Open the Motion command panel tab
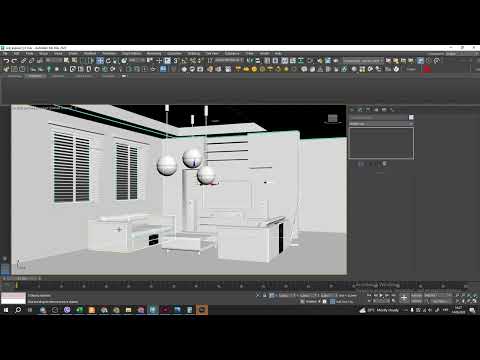Screen dimensions: 480x360 [376, 109]
